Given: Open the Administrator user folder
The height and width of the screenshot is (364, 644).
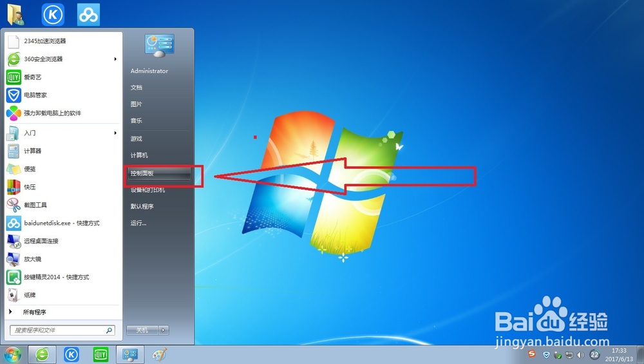Looking at the screenshot, I should [x=149, y=71].
